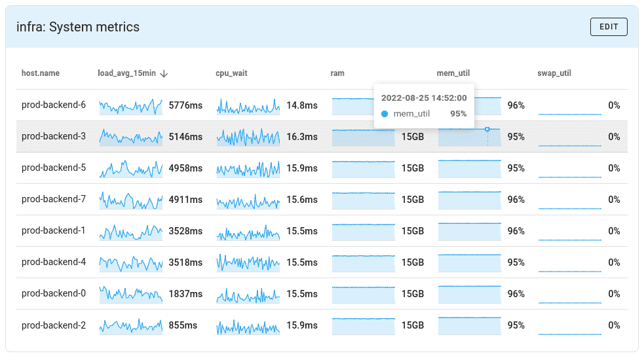Click the prod-backend-4 mem_util chart
Screen dimensions: 644x360
469,262
